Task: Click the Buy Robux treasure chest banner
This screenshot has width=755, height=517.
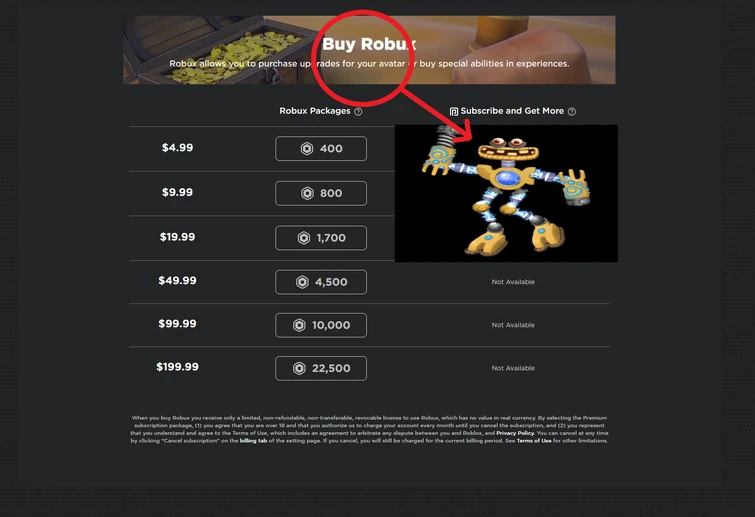Action: point(369,50)
